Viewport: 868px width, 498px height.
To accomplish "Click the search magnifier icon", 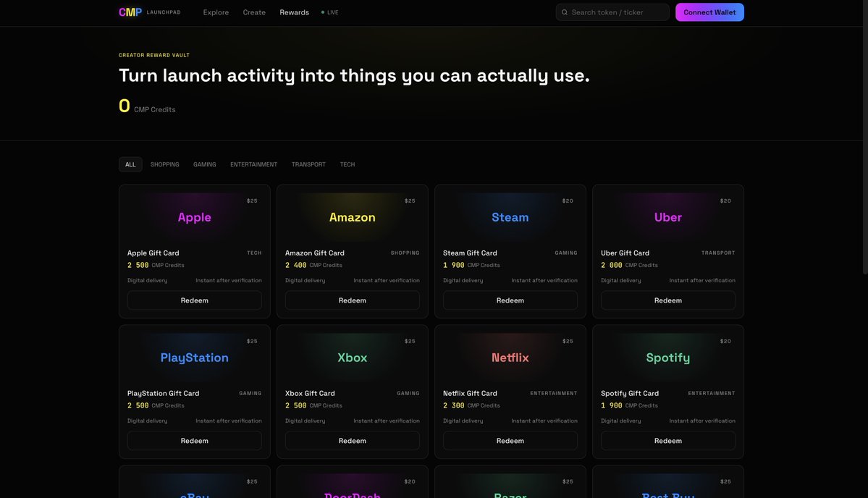I will point(565,12).
